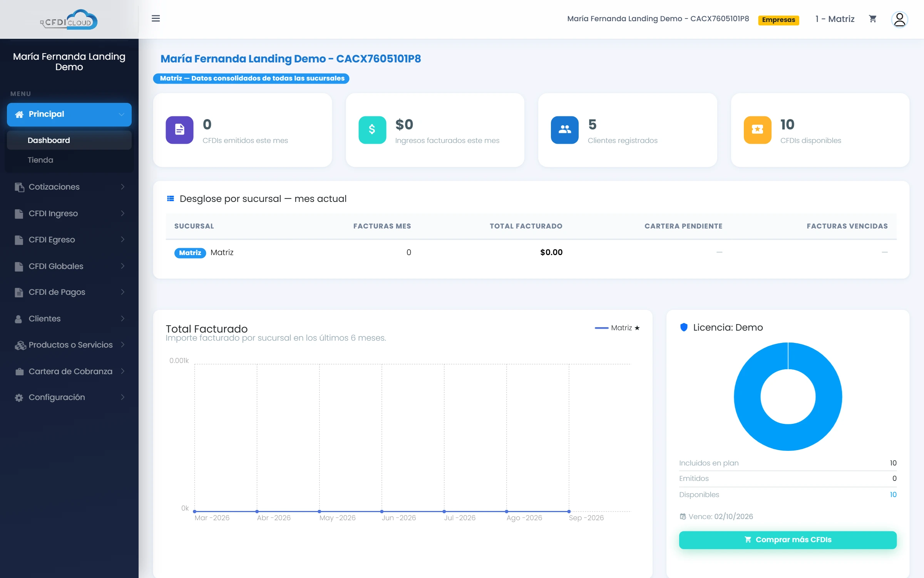Click the CARTERA PENDIENTE column header
This screenshot has height=578, width=924.
683,226
